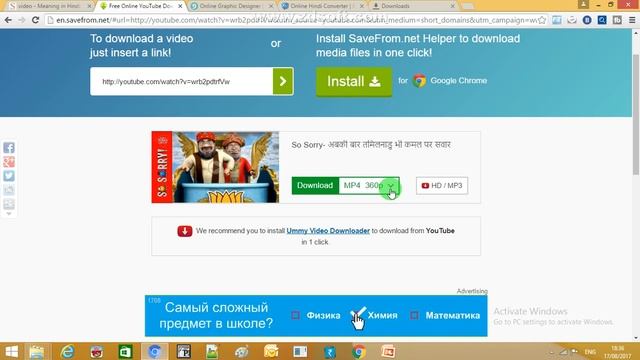Open the Windows Store from the taskbar
The image size is (640, 360).
pos(125,351)
